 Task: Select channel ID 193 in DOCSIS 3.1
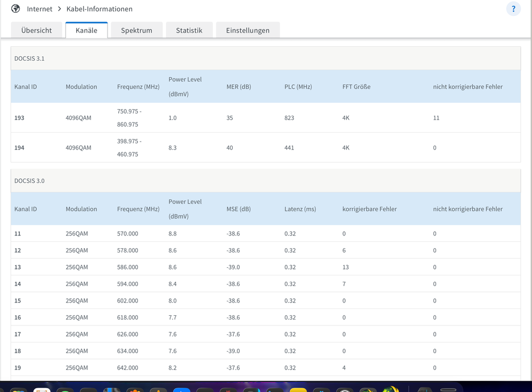[x=19, y=118]
